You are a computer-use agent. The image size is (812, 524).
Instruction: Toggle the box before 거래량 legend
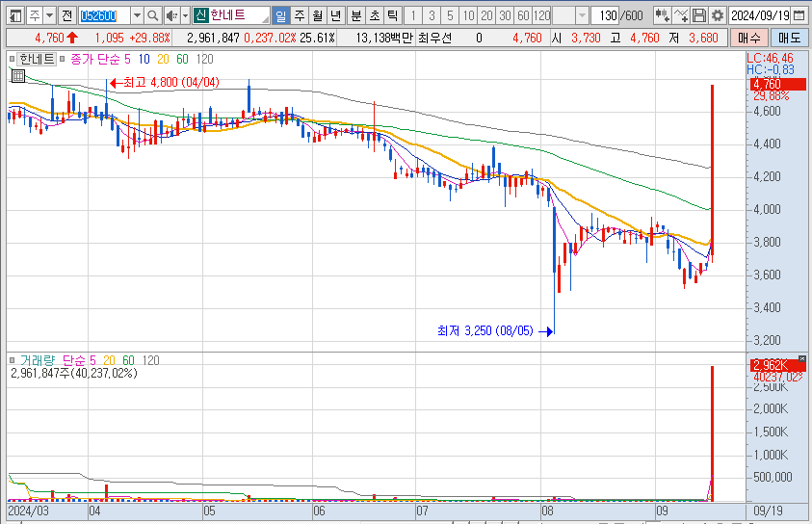tap(12, 360)
